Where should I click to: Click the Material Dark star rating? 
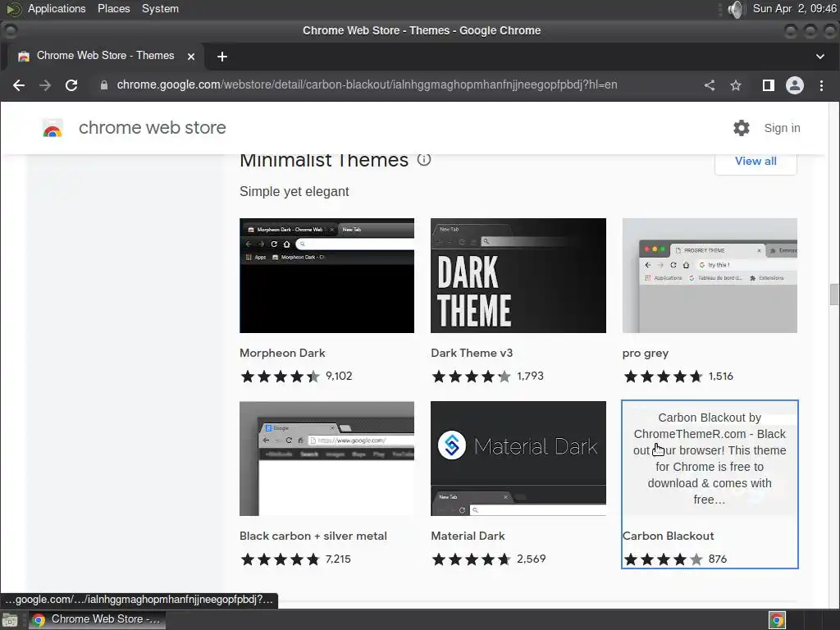click(471, 559)
